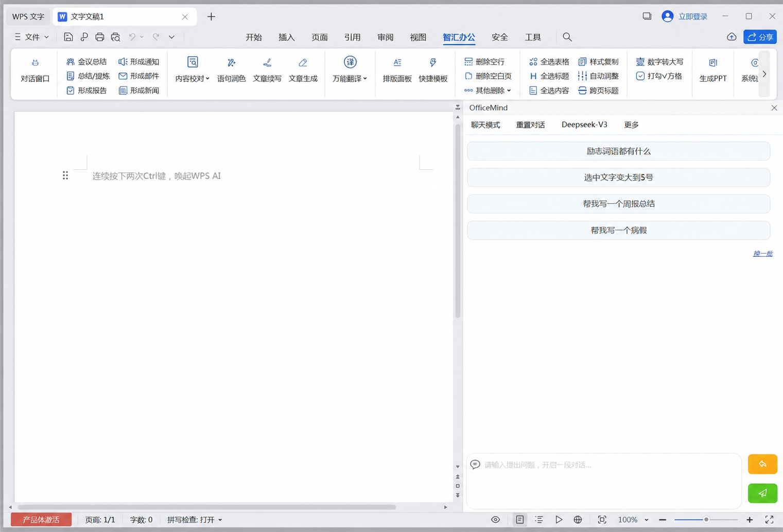This screenshot has height=532, width=783.
Task: Switch to outline view icon
Action: coord(539,520)
